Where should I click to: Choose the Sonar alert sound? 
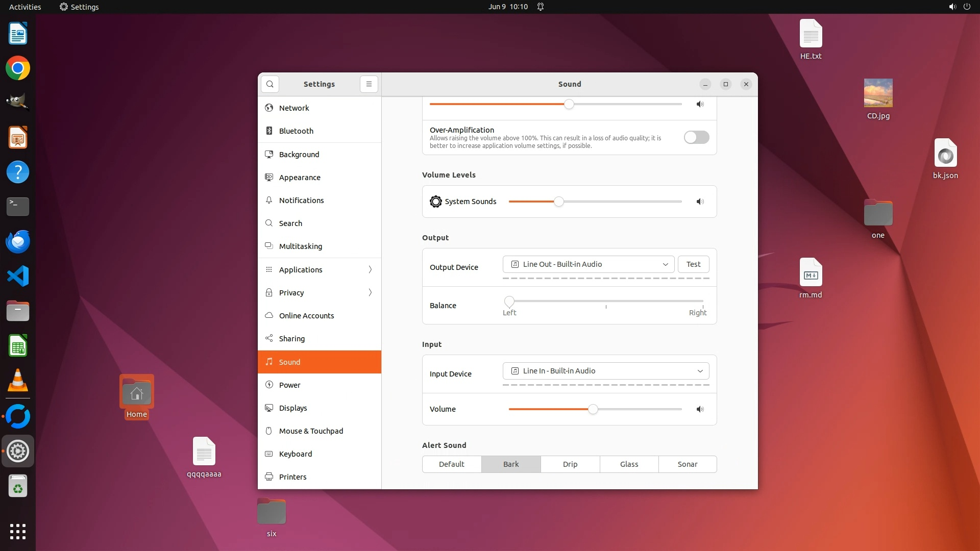[x=687, y=464]
